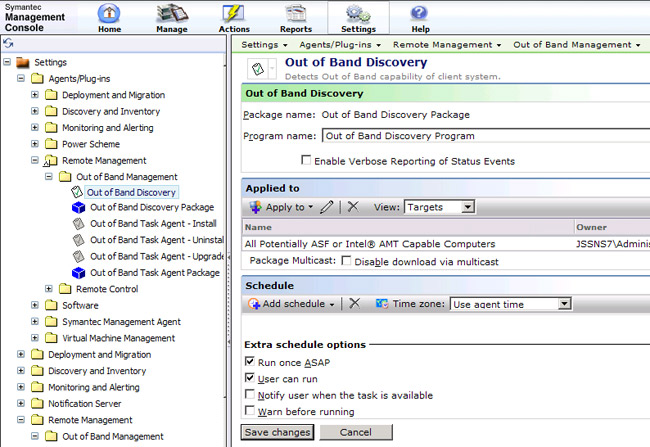
Task: Click the Out of Band Task Agent - Install icon
Action: tap(78, 224)
